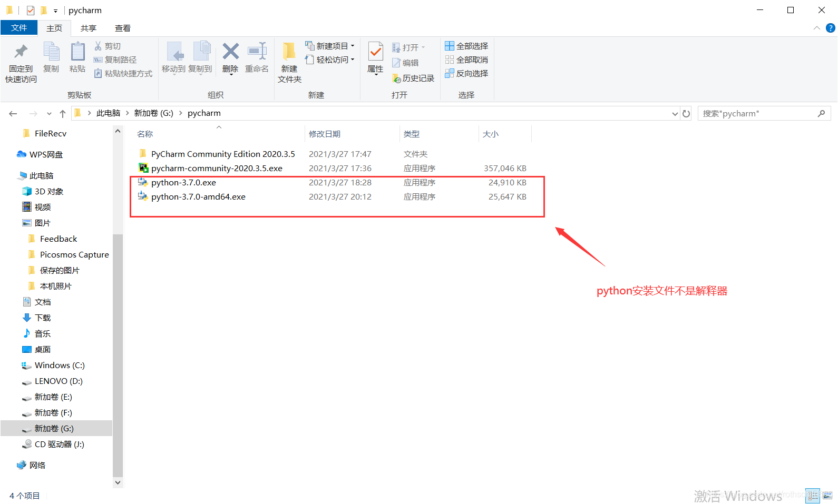838x504 pixels.
Task: Refresh the current folder
Action: click(686, 114)
